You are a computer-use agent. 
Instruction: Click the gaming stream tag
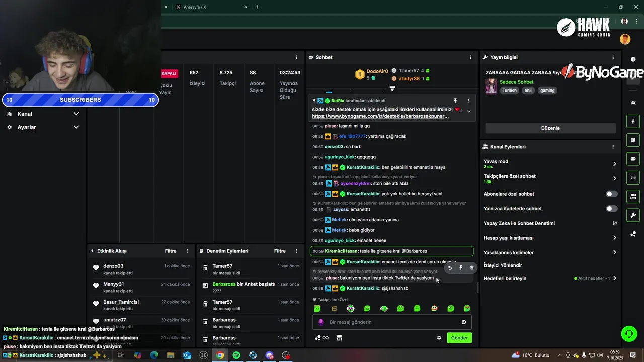(547, 90)
